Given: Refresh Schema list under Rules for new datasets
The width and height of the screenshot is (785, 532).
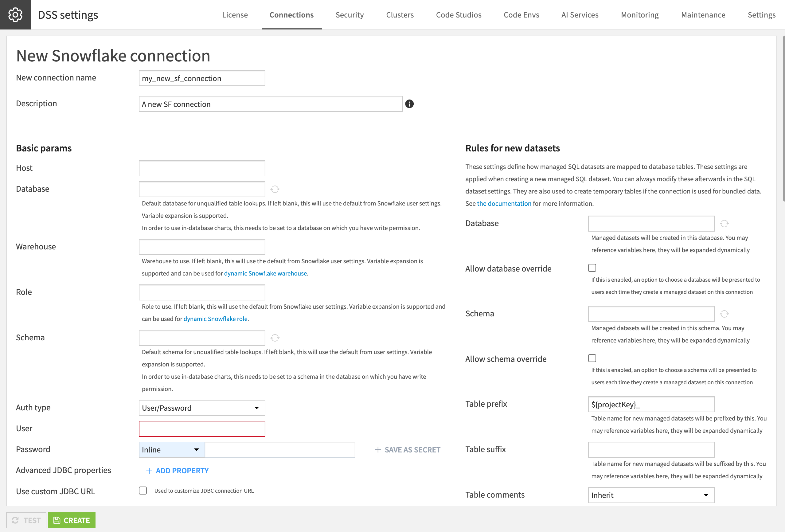Looking at the screenshot, I should point(724,314).
